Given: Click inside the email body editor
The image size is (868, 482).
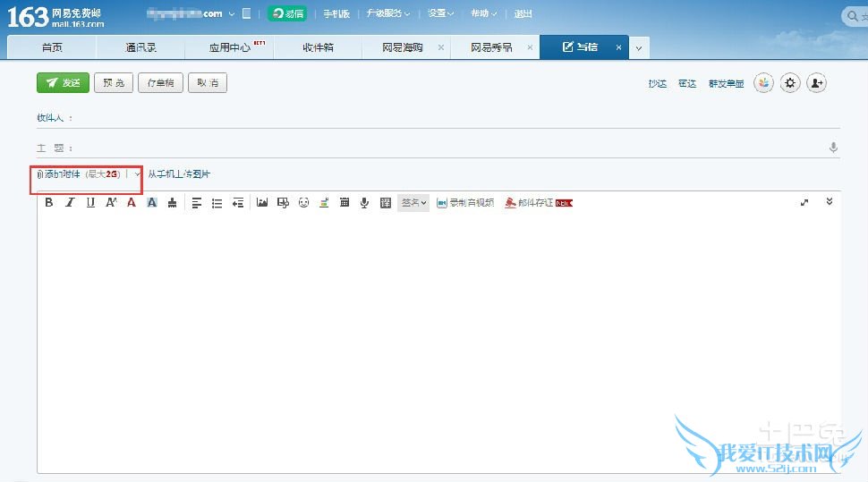Looking at the screenshot, I should coord(438,343).
